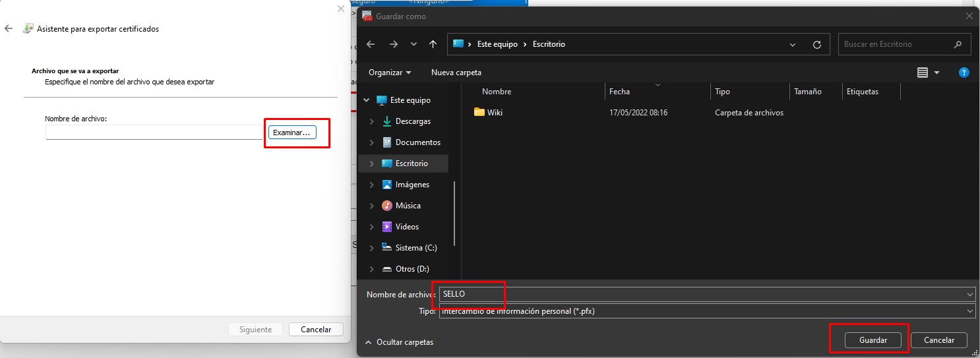Collapse the Este equipo tree node

click(366, 100)
